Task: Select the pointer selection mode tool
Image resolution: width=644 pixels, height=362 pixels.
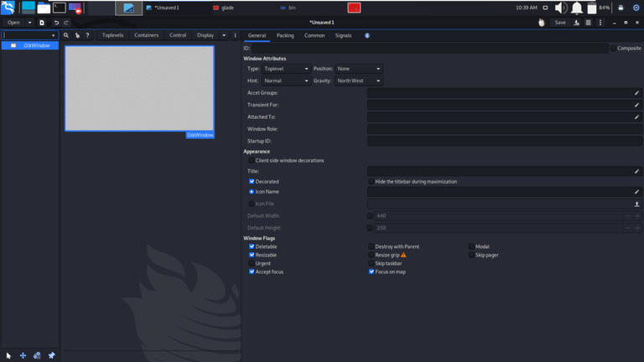Action: tap(8, 355)
